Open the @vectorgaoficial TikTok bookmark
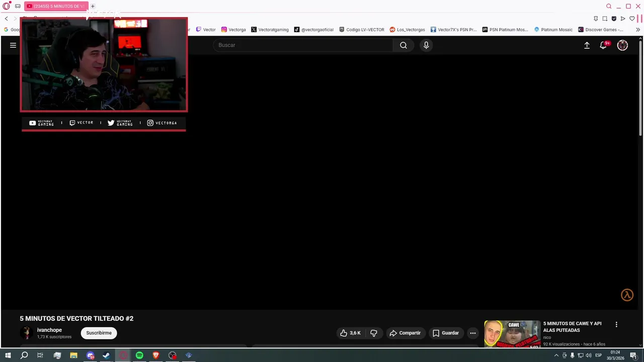The height and width of the screenshot is (362, 644). [314, 30]
